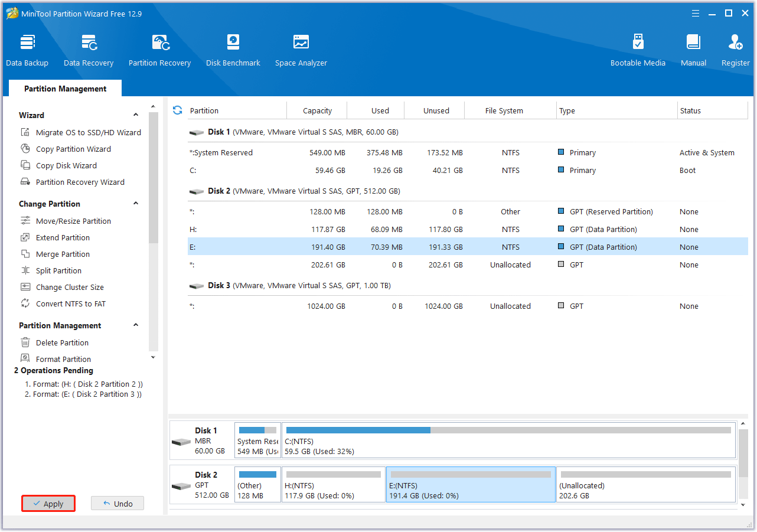
Task: Collapse the Partition Management section
Action: pyautogui.click(x=136, y=325)
